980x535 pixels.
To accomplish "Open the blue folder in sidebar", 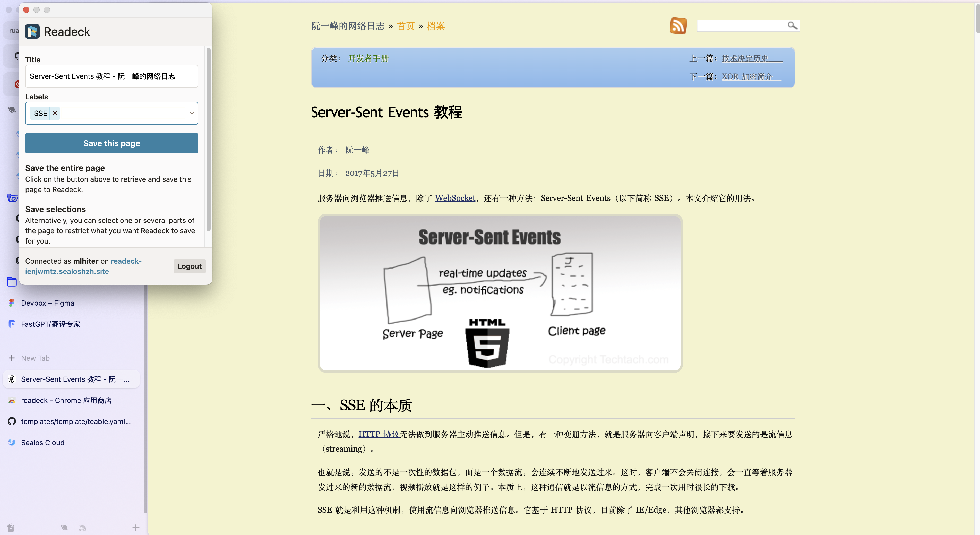I will point(12,282).
